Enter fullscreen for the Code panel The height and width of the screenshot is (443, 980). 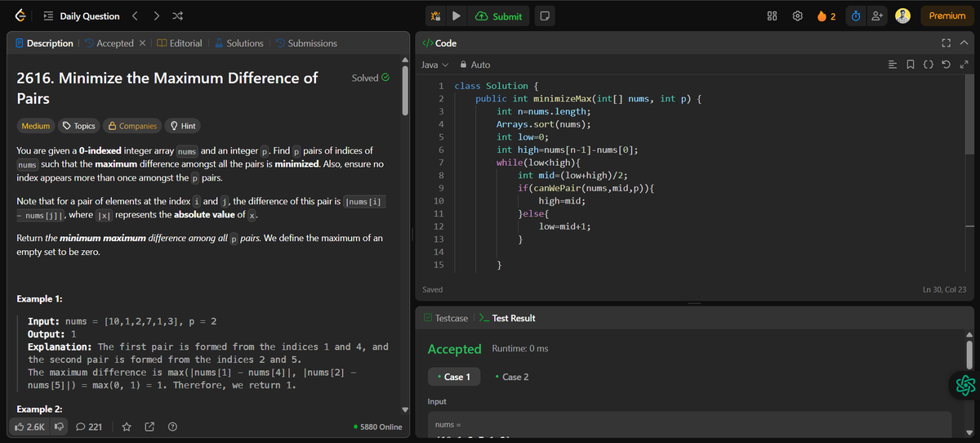click(x=947, y=43)
